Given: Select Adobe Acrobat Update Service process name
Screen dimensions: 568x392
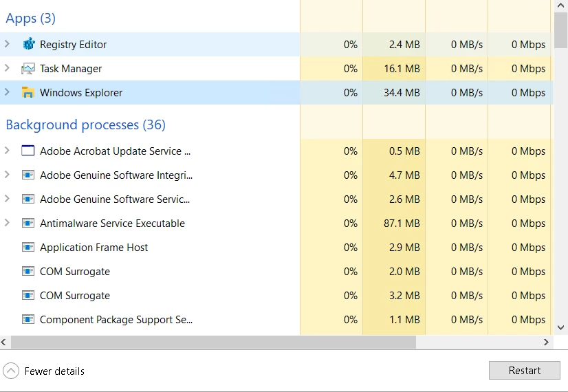Looking at the screenshot, I should [115, 151].
